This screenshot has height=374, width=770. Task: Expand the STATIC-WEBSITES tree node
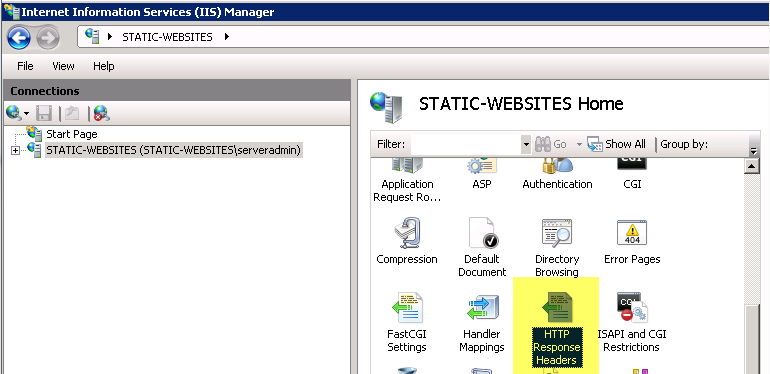pos(15,151)
